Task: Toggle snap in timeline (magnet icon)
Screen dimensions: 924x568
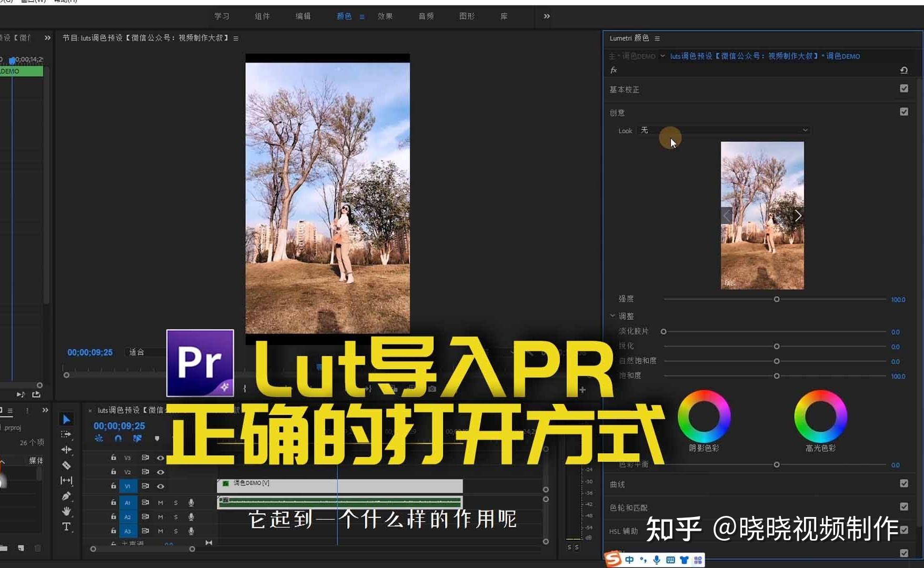Action: (x=118, y=439)
